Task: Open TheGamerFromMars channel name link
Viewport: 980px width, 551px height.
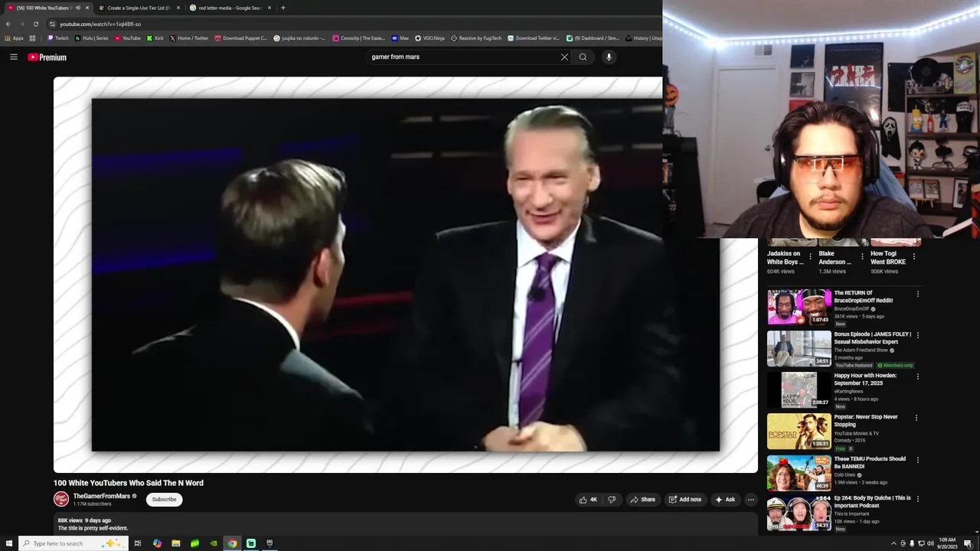Action: 102,496
